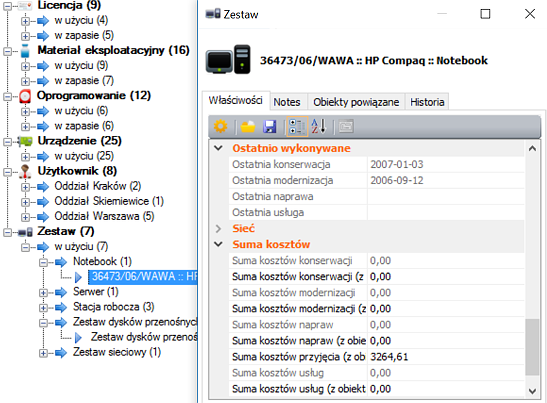Image resolution: width=547 pixels, height=403 pixels.
Task: Select w użyciu (9) under Materiał eksploatacyjny
Action: tap(81, 66)
